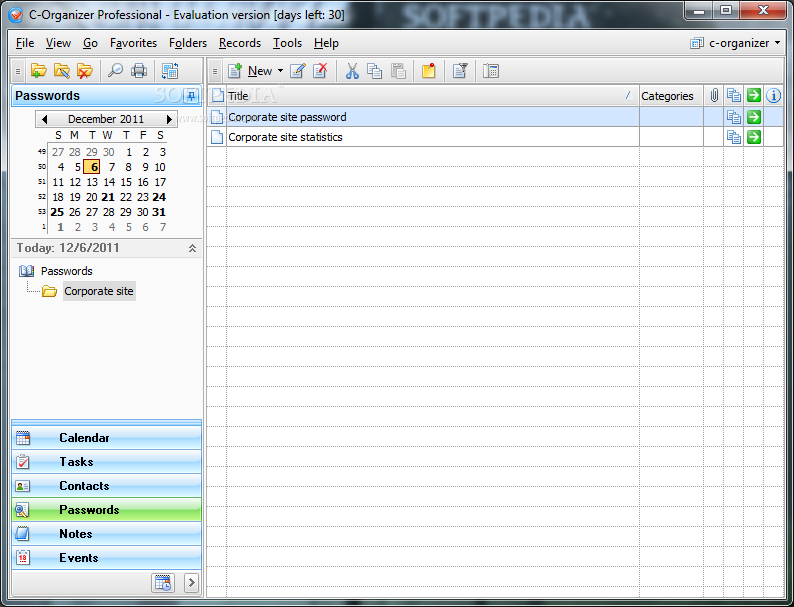Click the Categories column header
The height and width of the screenshot is (607, 794).
(x=671, y=96)
